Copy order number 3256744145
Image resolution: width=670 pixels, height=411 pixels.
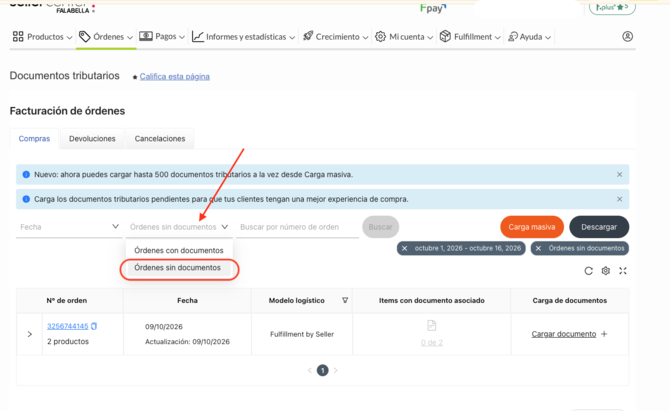point(94,326)
